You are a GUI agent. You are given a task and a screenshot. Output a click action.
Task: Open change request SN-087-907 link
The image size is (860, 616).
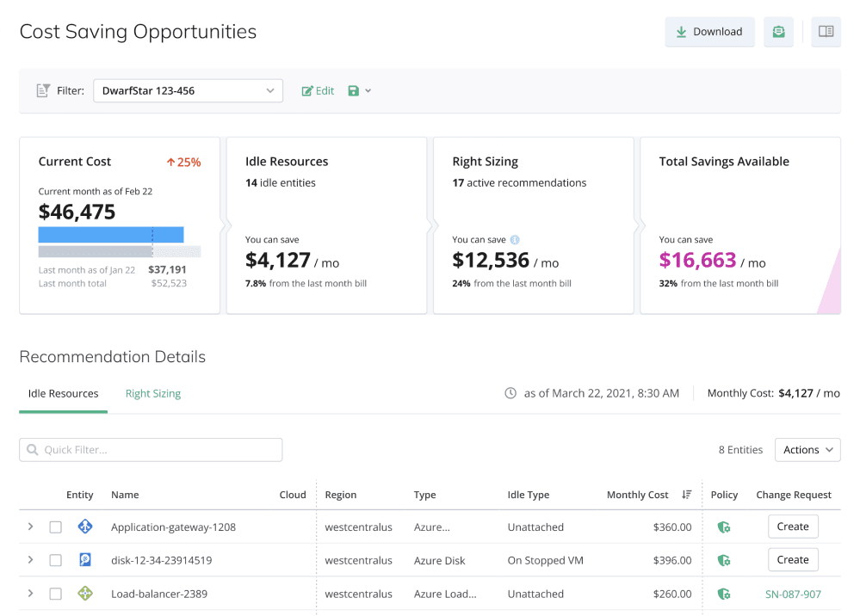point(793,594)
